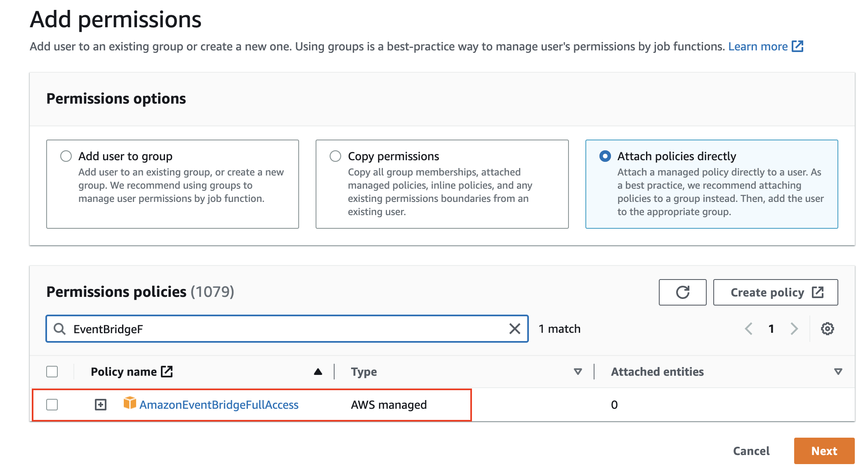
Task: Open the Type column filter dropdown
Action: pos(578,372)
